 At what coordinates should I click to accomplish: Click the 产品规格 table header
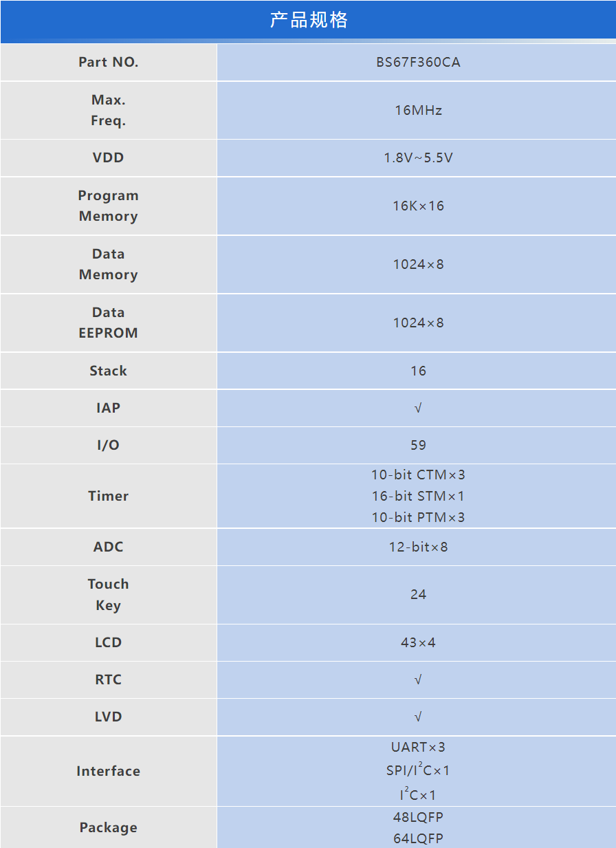pos(308,21)
